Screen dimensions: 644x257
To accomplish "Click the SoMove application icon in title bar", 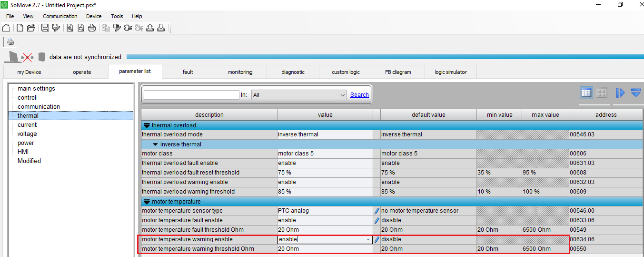I will coord(5,4).
